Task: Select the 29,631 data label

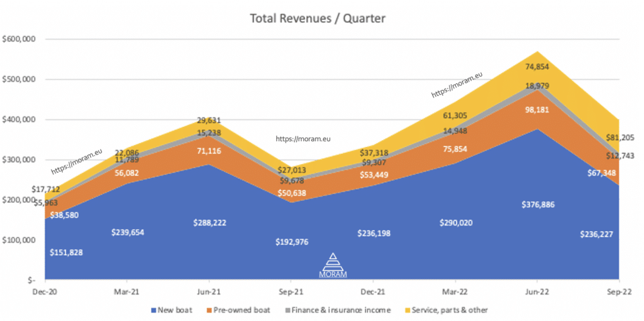Action: click(x=209, y=120)
